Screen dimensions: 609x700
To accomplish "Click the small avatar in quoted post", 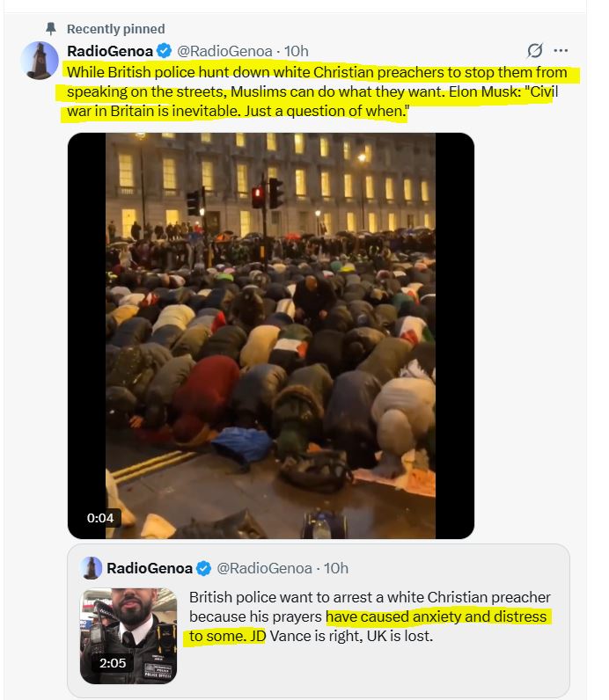I will coord(92,568).
